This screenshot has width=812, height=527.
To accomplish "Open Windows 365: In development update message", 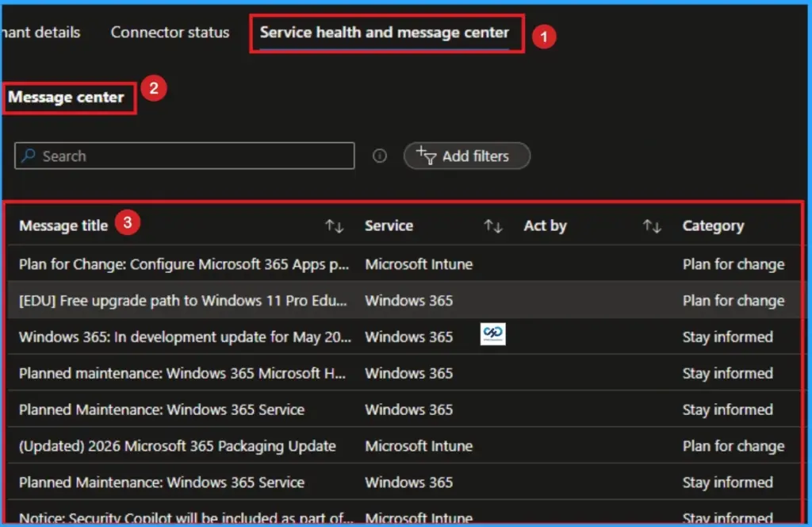I will click(185, 337).
